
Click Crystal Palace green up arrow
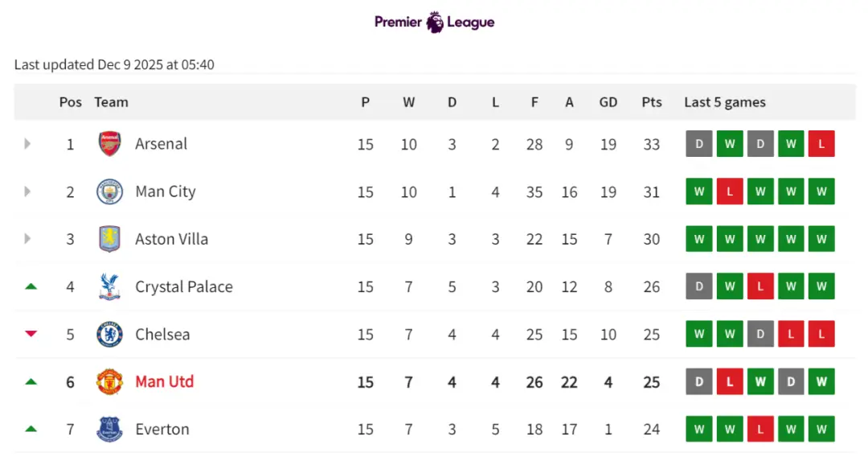[x=31, y=286]
